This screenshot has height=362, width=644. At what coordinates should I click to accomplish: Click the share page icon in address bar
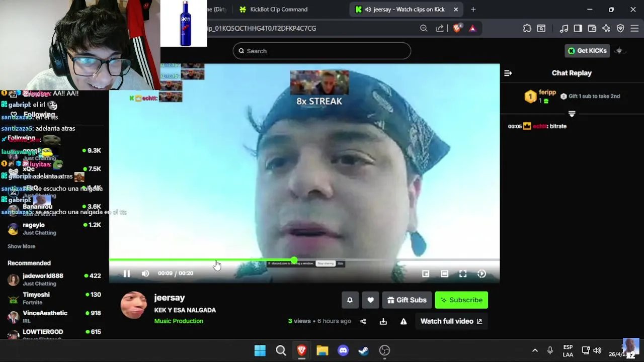coord(440,29)
